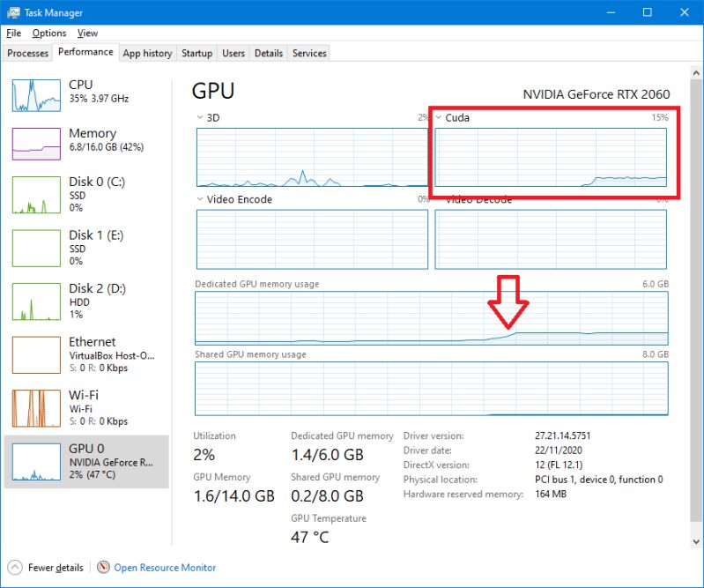
Task: Click DirectX version 12 (FL 12.1)
Action: pos(559,465)
